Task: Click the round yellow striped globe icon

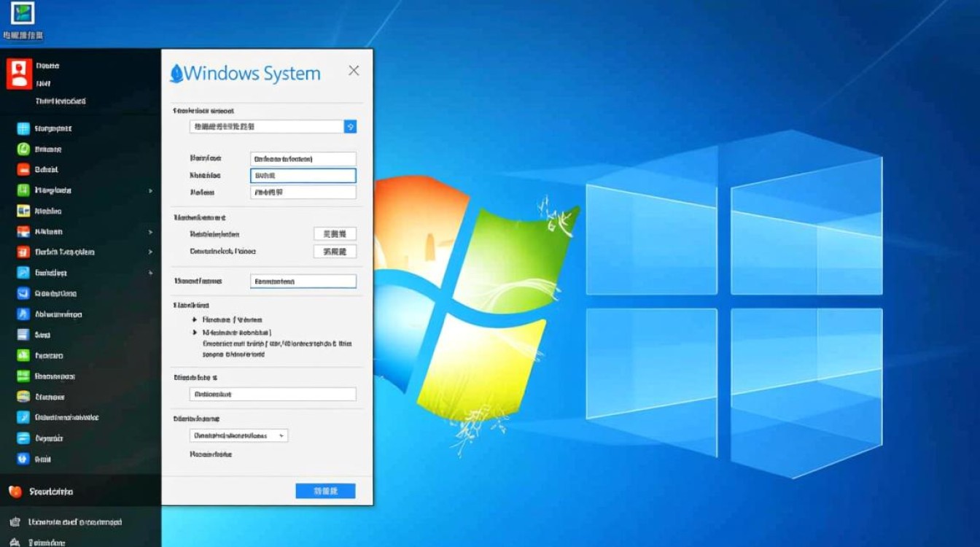Action: (x=23, y=397)
